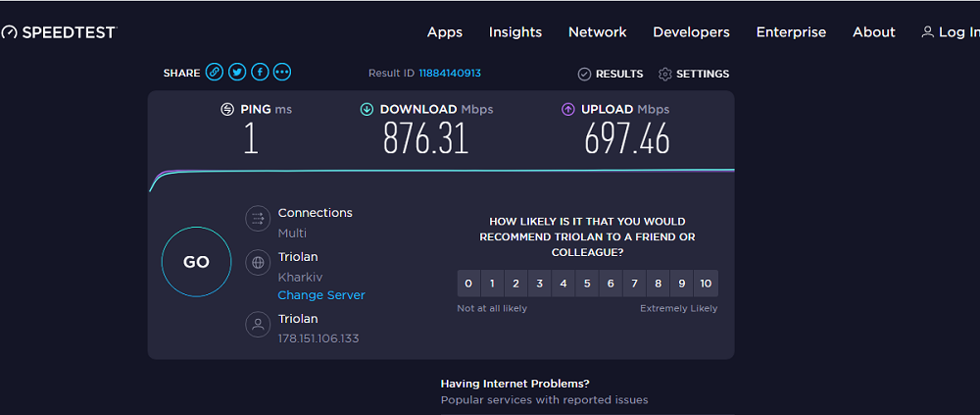This screenshot has width=980, height=415.
Task: Click the Extremely Likely label
Action: 679,308
